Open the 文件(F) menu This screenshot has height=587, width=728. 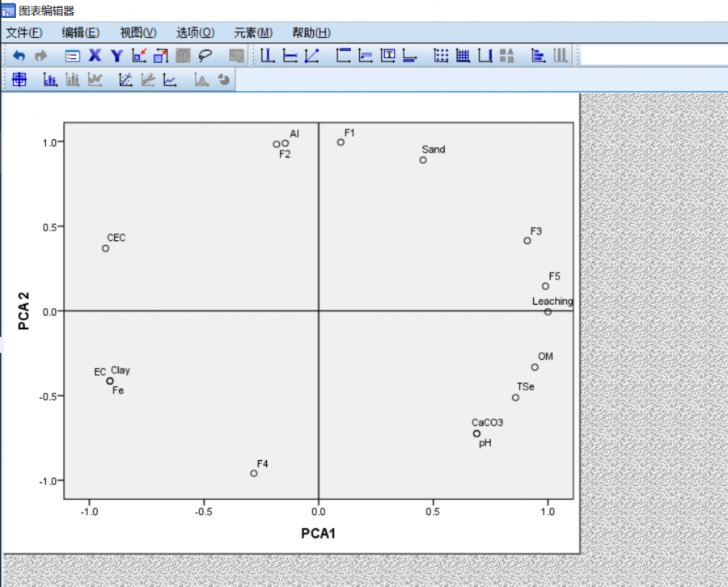24,33
